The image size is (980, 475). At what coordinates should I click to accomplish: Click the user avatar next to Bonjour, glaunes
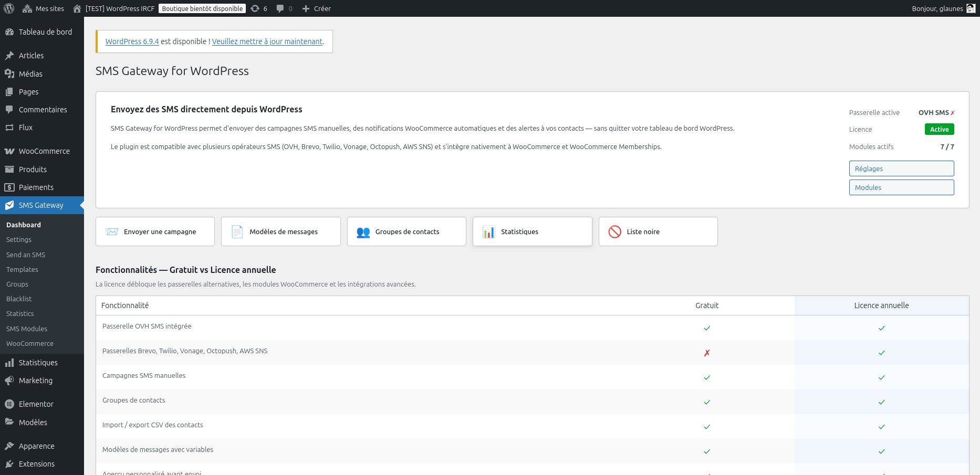(x=971, y=8)
